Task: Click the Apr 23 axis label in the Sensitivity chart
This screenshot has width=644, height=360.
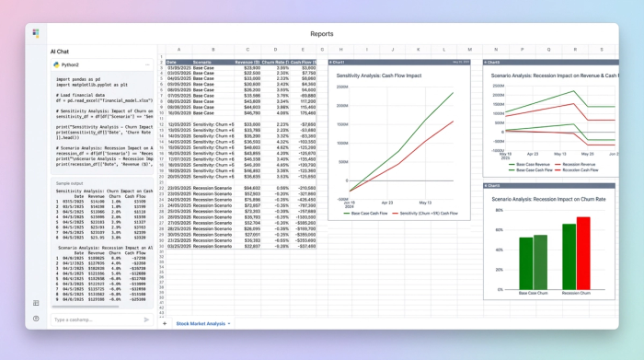Action: (x=387, y=203)
